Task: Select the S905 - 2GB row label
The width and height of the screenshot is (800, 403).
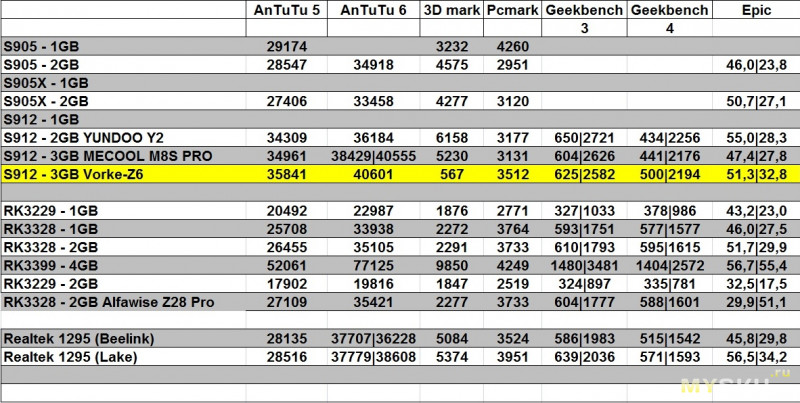Action: (41, 65)
